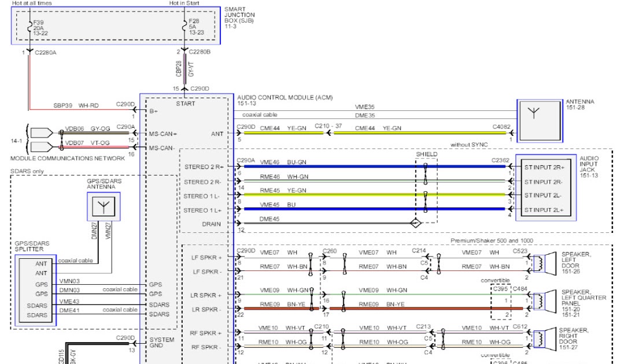Click the 'VME46 BU-GN' wire label
This screenshot has width=624, height=364.
pos(283,162)
